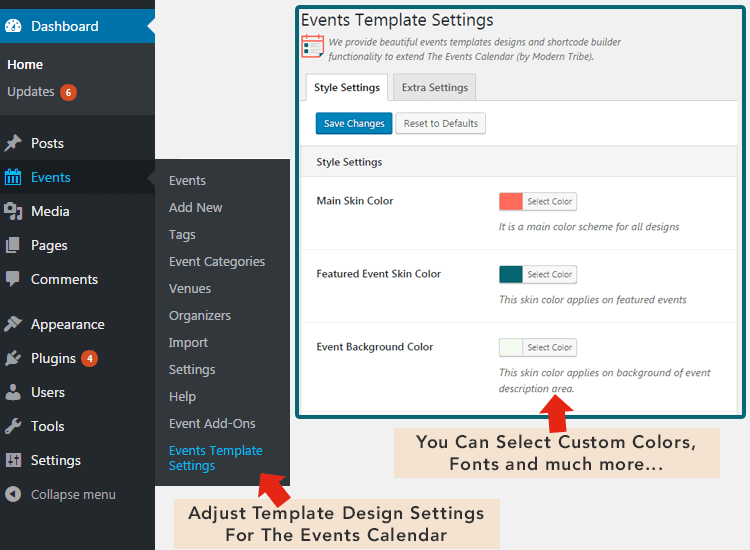Open the Users menu
This screenshot has height=550, width=750.
point(48,392)
